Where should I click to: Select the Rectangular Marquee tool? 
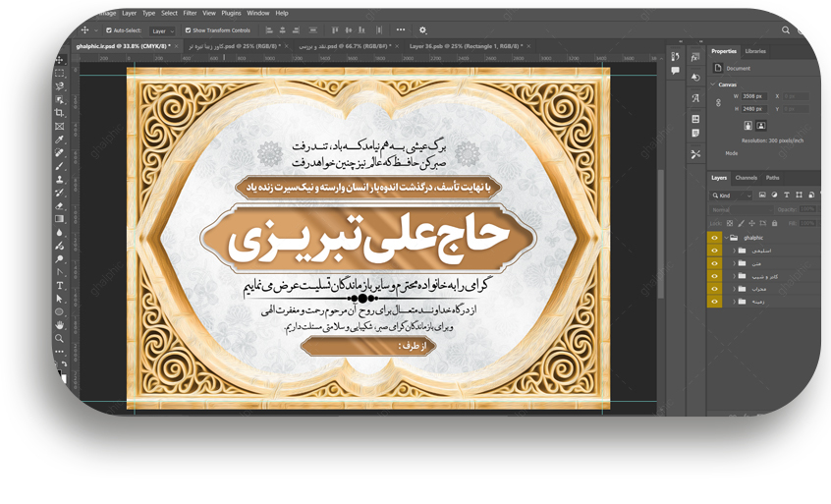point(60,74)
